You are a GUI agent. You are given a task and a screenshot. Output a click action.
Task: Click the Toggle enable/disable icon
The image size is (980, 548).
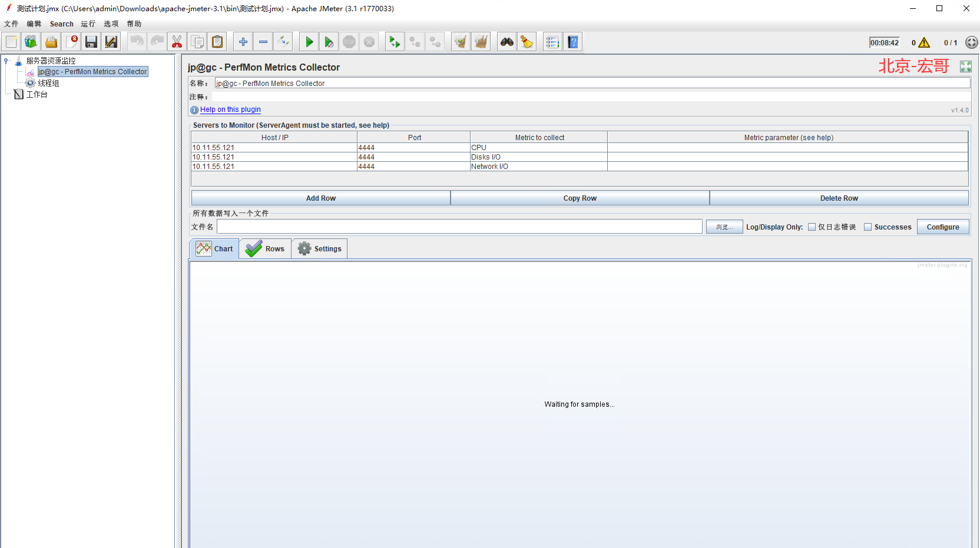pos(283,42)
